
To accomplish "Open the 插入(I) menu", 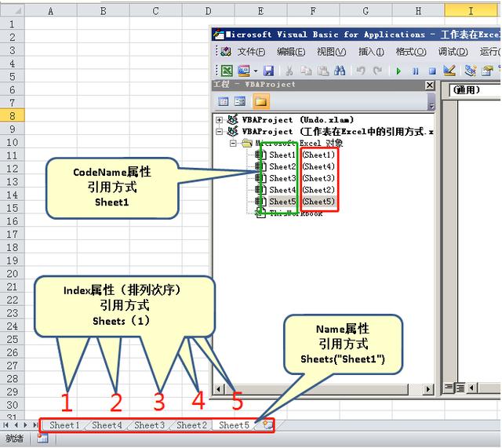I will point(371,52).
